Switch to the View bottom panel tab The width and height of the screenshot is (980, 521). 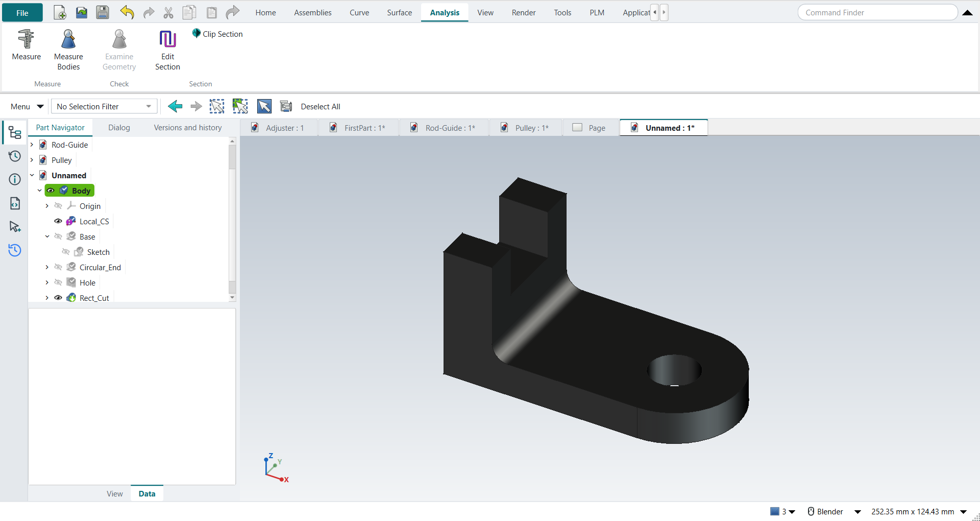[x=114, y=493]
